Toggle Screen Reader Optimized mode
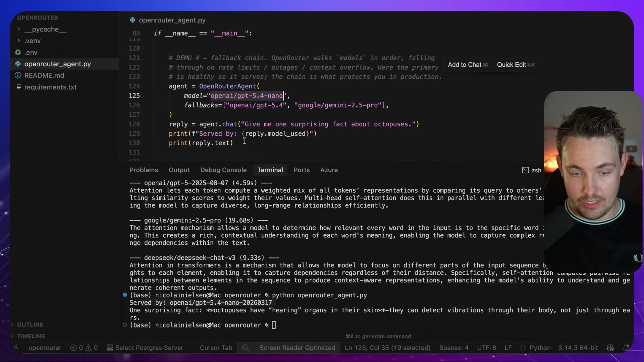The width and height of the screenshot is (644, 362). point(297,348)
